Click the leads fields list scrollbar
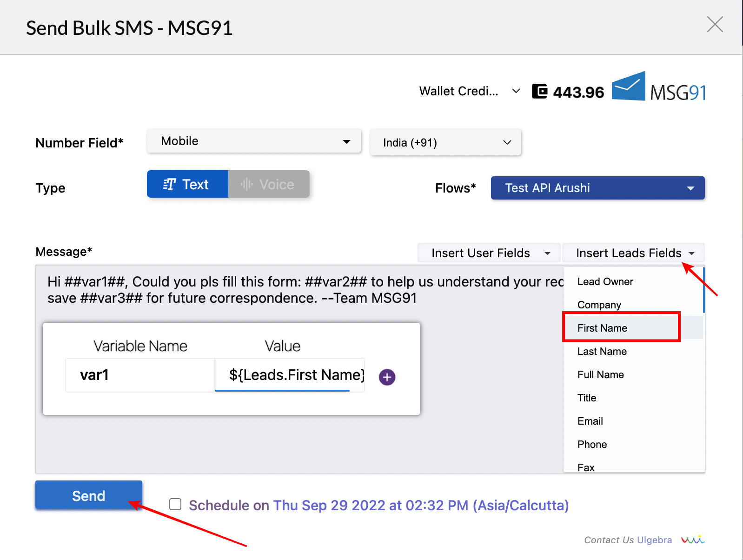 (703, 290)
